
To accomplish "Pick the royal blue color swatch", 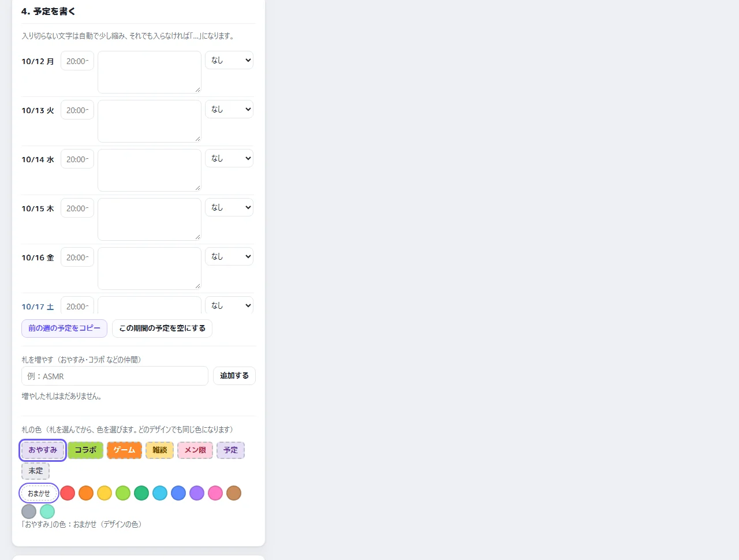I will (x=178, y=493).
